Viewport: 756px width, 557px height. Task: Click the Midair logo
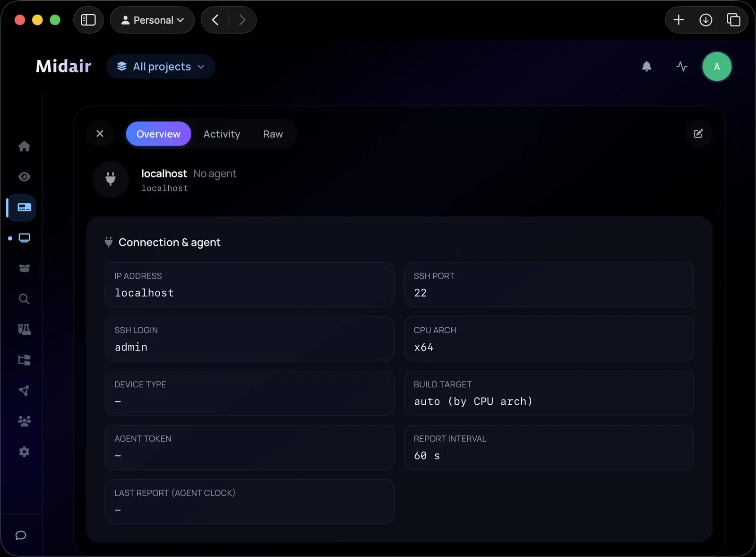point(64,66)
